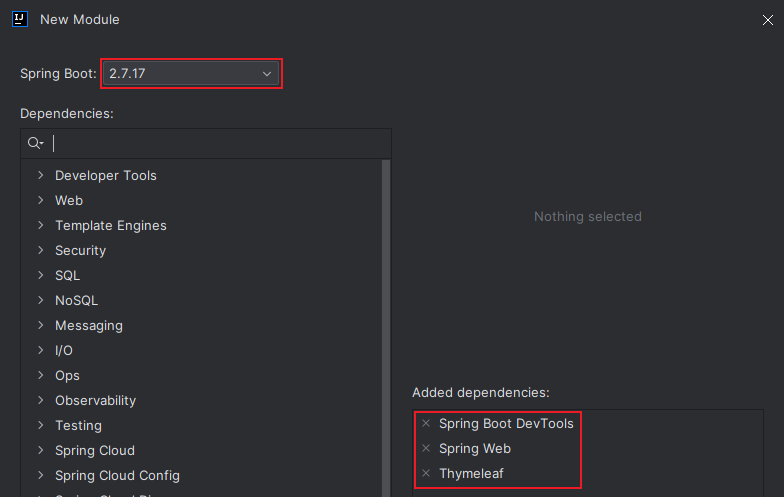Expand the Web dependency category
This screenshot has width=784, height=497.
41,200
